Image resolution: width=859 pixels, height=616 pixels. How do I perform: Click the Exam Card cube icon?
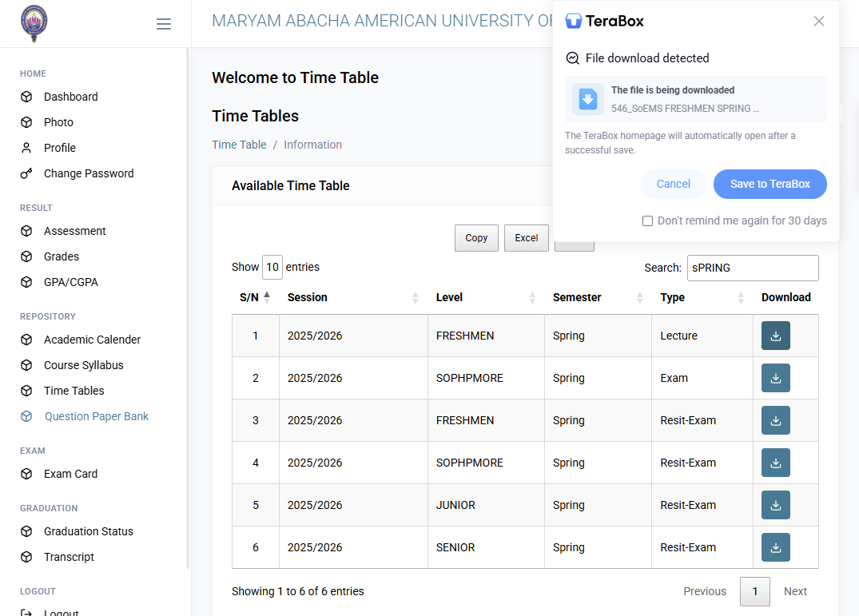[x=26, y=474]
